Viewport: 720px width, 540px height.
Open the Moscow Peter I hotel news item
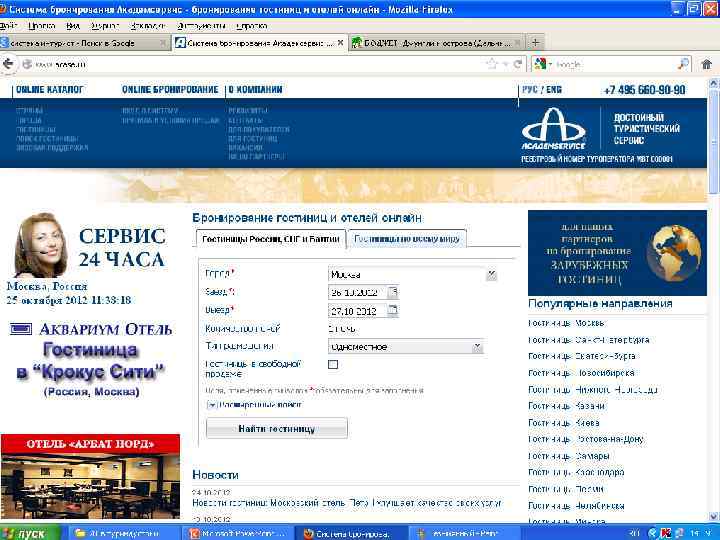click(347, 503)
